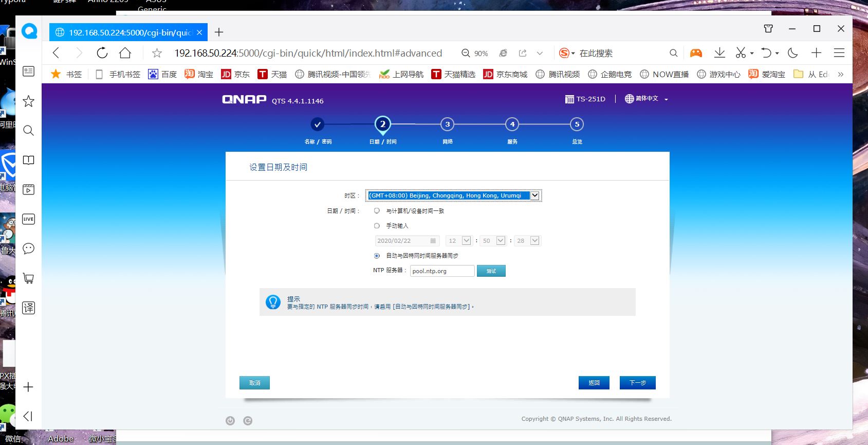This screenshot has height=445, width=868.
Task: Expand the address bar dropdown chevron
Action: click(x=540, y=53)
